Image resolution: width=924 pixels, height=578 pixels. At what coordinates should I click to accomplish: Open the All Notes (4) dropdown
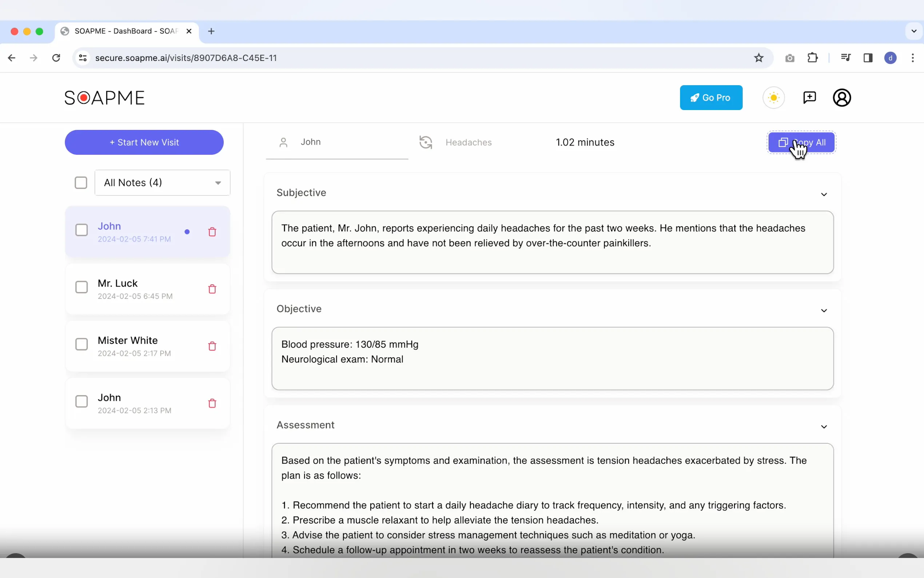162,183
